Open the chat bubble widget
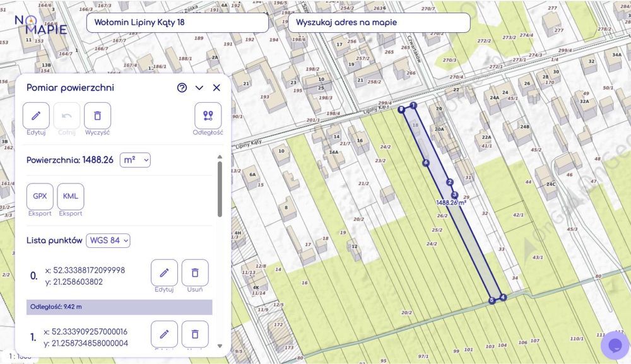The height and width of the screenshot is (364, 631). tap(615, 345)
